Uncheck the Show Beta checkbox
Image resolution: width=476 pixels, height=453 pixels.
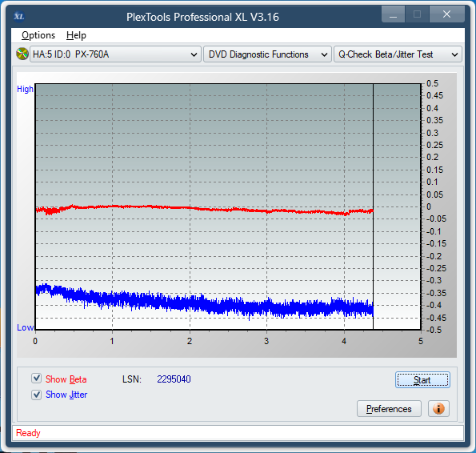pos(37,379)
